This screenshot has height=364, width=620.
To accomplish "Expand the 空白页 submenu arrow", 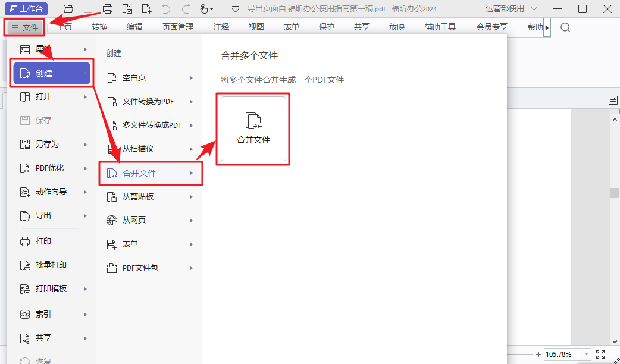I will click(x=192, y=78).
